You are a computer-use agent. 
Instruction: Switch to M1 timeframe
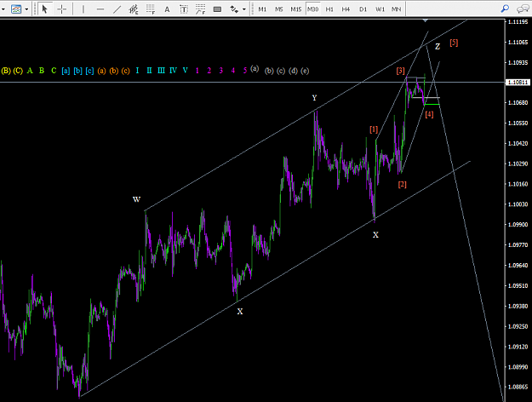click(262, 9)
